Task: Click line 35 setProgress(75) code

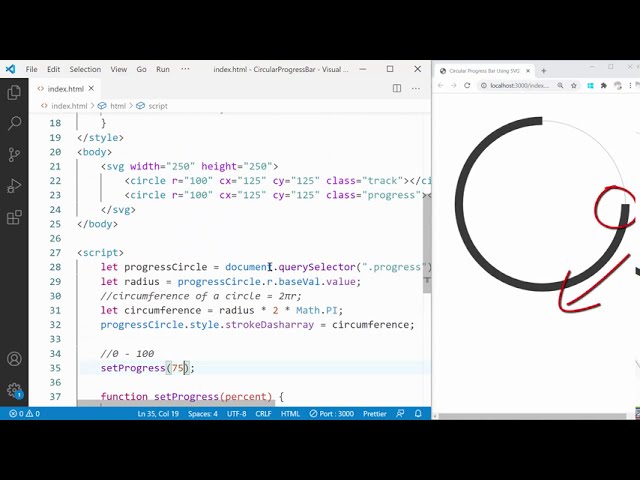Action: tap(148, 368)
